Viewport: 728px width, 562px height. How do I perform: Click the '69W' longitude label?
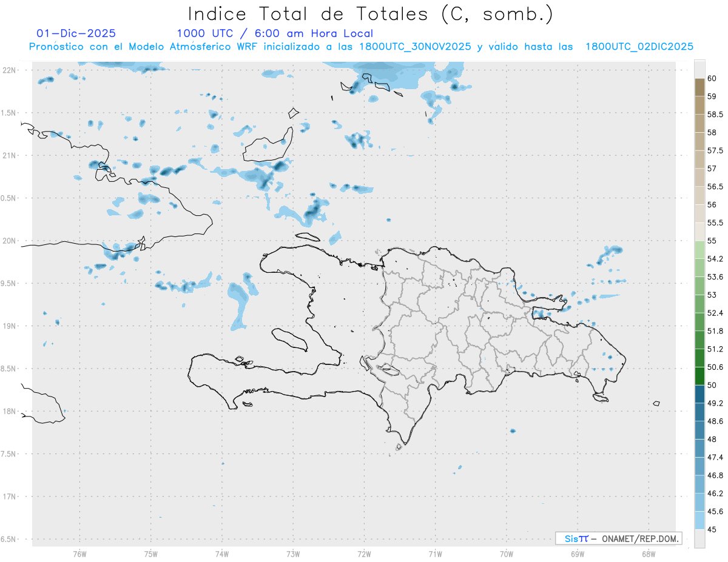pyautogui.click(x=578, y=554)
